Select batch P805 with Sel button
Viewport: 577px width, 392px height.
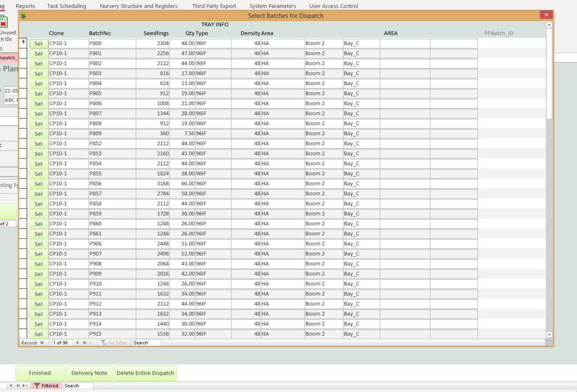point(38,93)
